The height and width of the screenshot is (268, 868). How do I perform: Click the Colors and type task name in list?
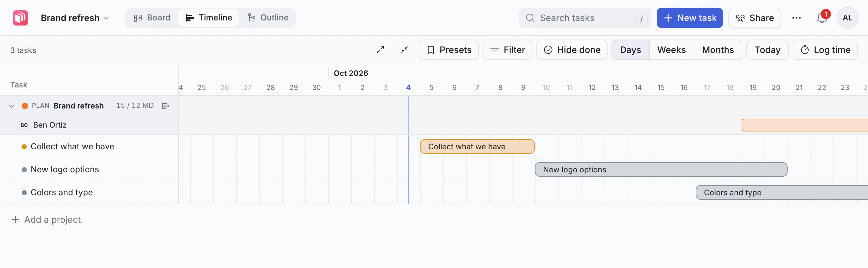(62, 193)
